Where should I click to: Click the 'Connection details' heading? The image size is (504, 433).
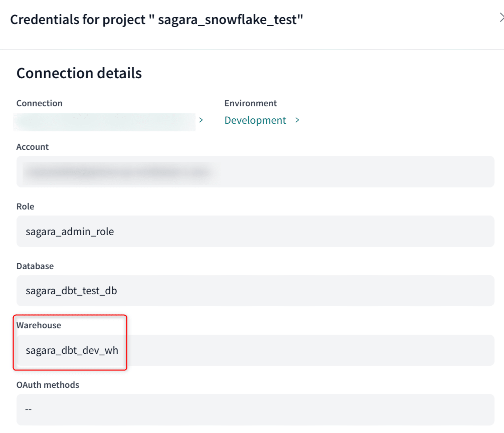pos(79,73)
